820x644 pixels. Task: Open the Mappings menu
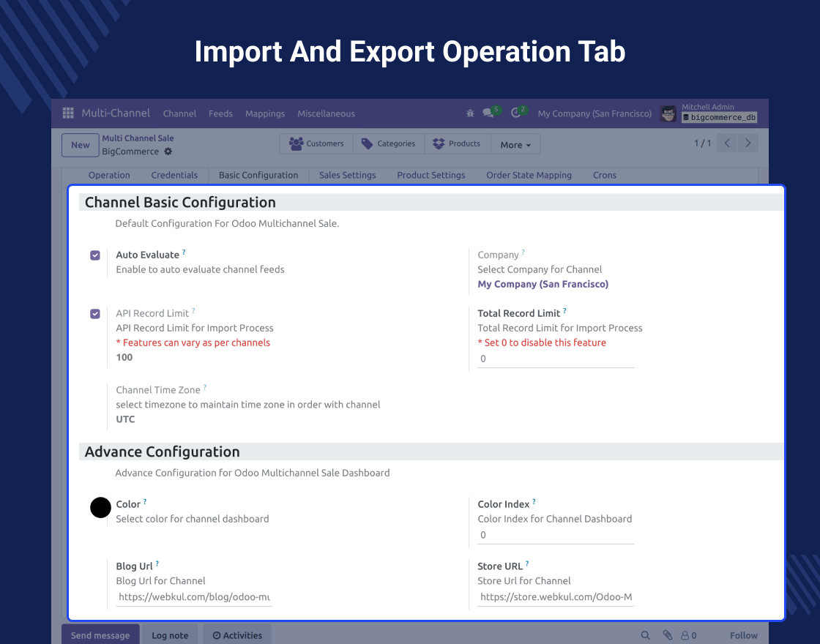tap(265, 113)
